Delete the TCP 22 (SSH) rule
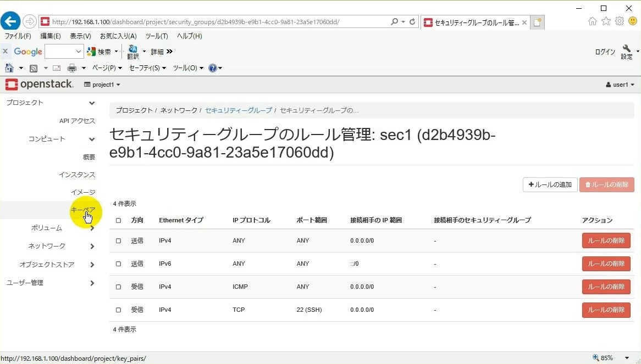The width and height of the screenshot is (641, 364). pyautogui.click(x=606, y=310)
